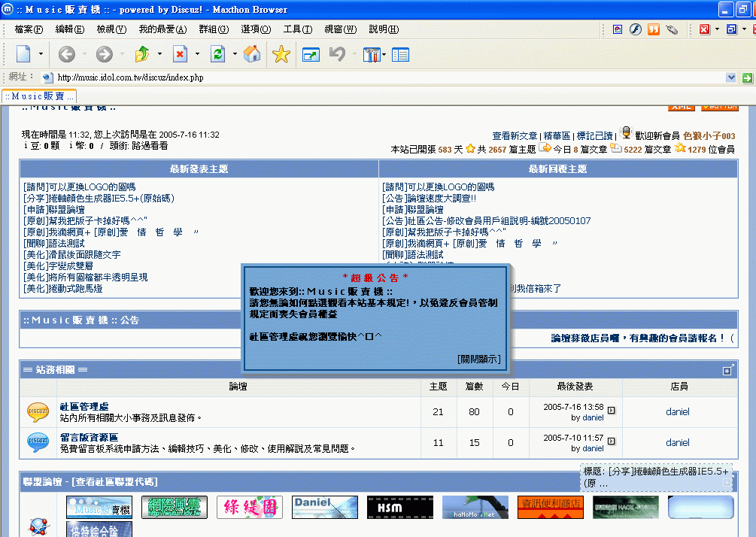Expand dropdown beside blue cascade icon
Viewport: 756px width, 537px height.
click(x=744, y=29)
